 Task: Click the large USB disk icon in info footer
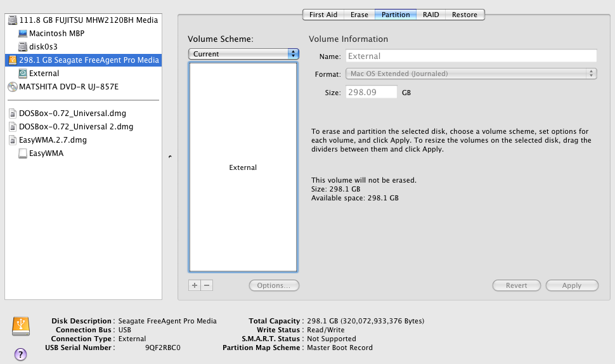tap(21, 327)
